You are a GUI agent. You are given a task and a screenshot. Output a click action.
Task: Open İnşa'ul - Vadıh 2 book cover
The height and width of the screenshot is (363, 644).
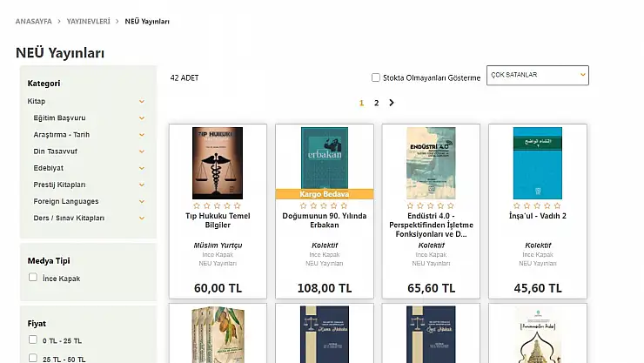coord(537,163)
